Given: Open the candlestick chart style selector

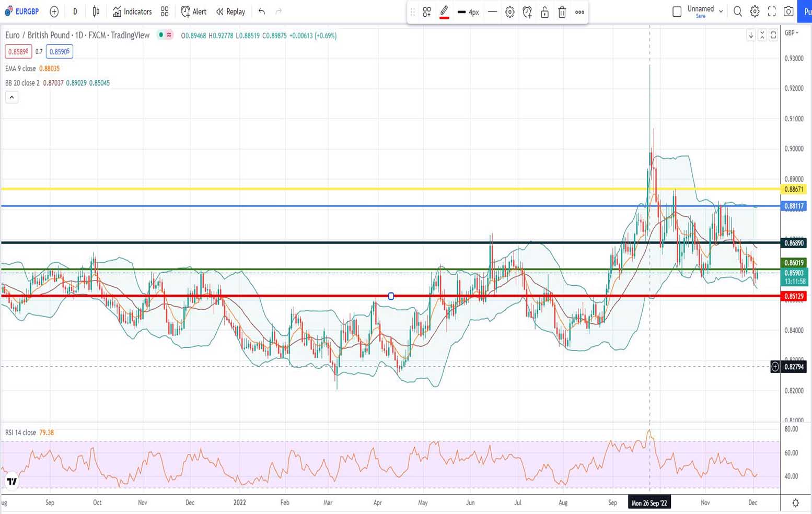Looking at the screenshot, I should click(96, 11).
